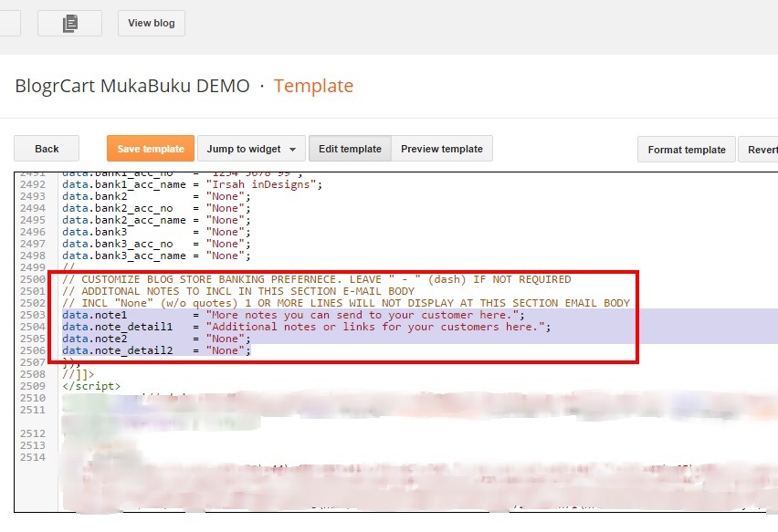The height and width of the screenshot is (532, 778).
Task: Click line number 2509 in gutter
Action: click(33, 386)
